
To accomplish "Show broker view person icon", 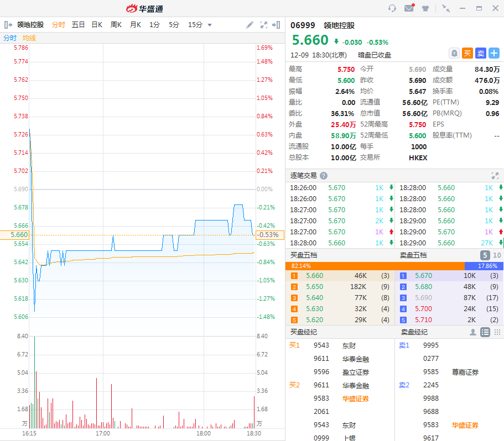I will (473, 332).
